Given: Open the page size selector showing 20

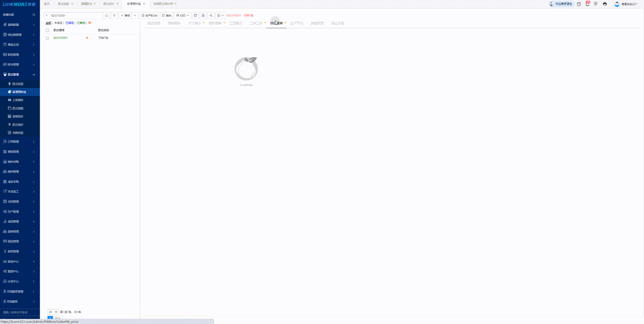Looking at the screenshot, I should [53, 312].
